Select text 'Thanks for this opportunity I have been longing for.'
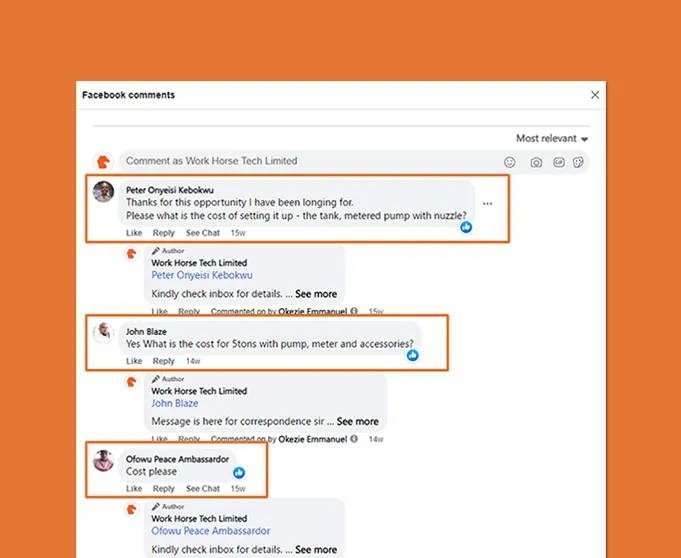The height and width of the screenshot is (558, 681). [240, 202]
